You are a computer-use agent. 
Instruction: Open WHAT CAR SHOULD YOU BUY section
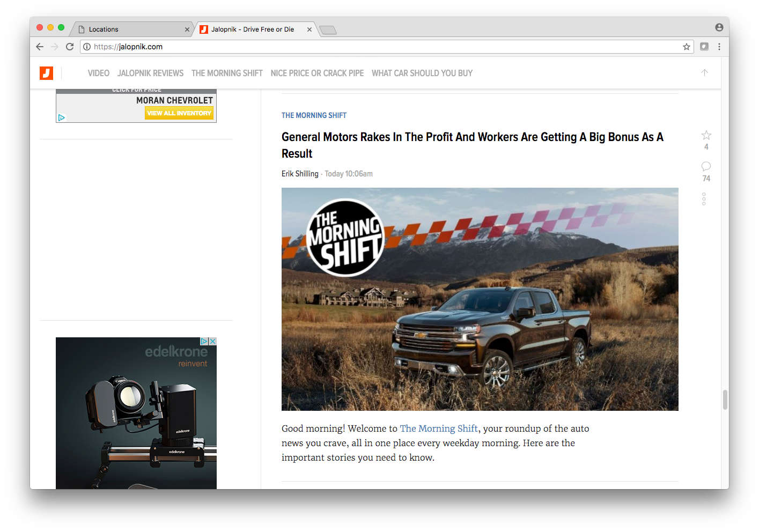422,73
